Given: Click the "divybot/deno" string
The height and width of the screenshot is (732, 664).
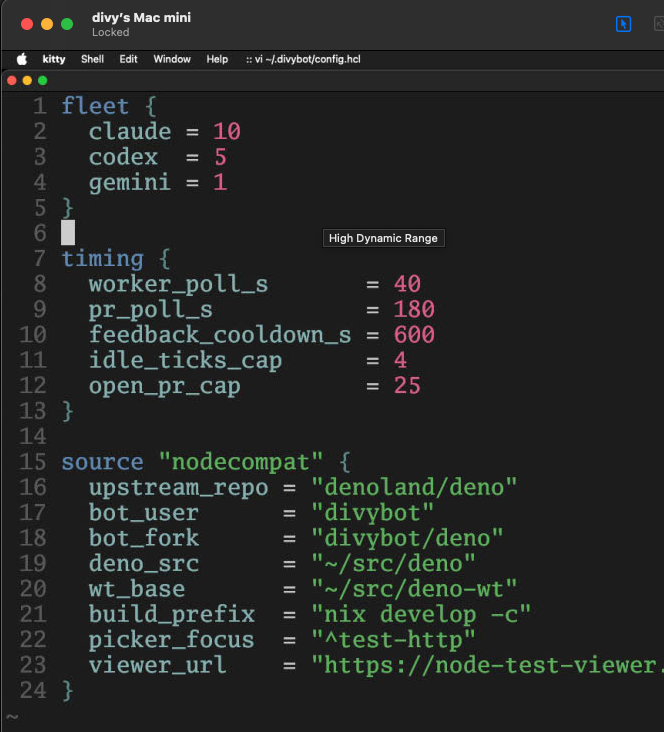Looking at the screenshot, I should tap(407, 538).
